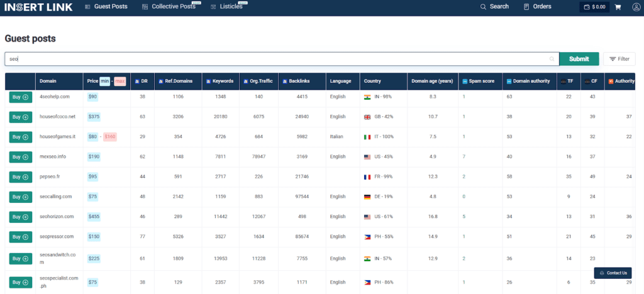644x294 pixels.
Task: Click the Italy flag in houseofgames.it row
Action: [x=367, y=137]
